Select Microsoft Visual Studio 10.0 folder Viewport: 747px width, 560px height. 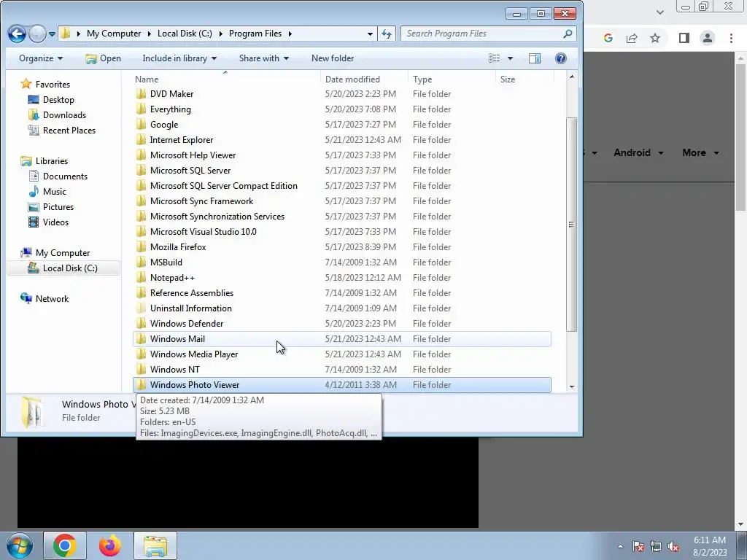pos(203,231)
